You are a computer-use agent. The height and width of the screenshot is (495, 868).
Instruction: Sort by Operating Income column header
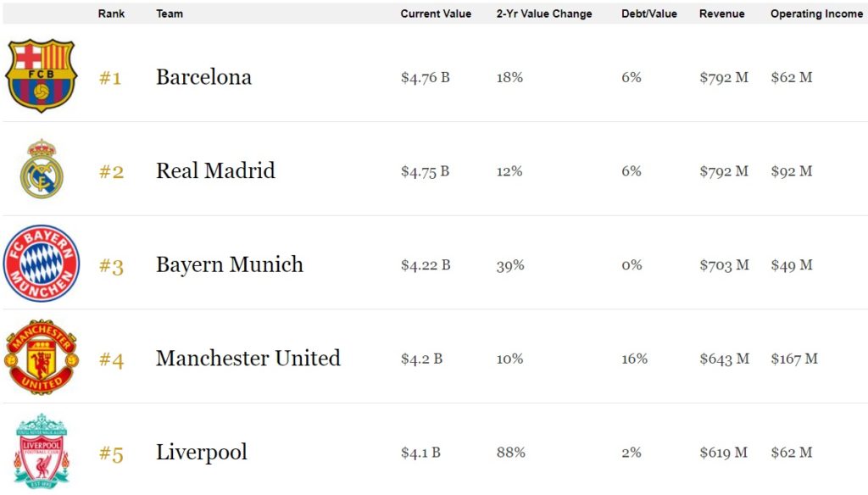tap(816, 14)
